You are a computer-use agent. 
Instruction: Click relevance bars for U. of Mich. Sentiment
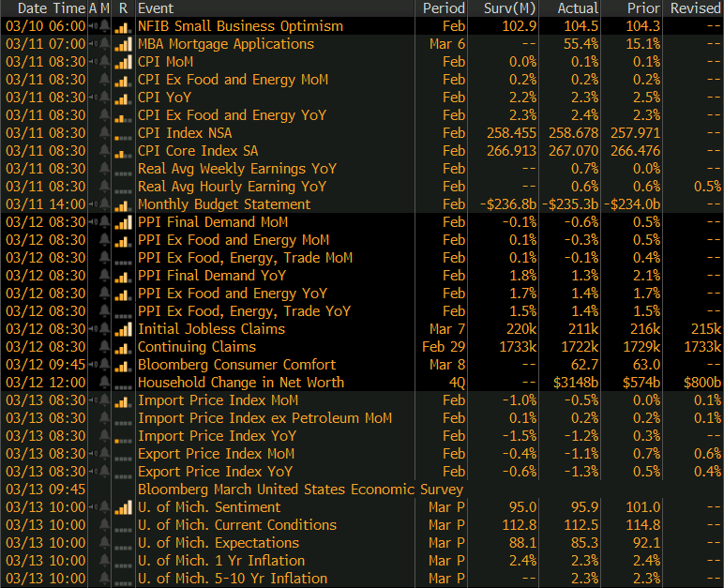[x=123, y=507]
